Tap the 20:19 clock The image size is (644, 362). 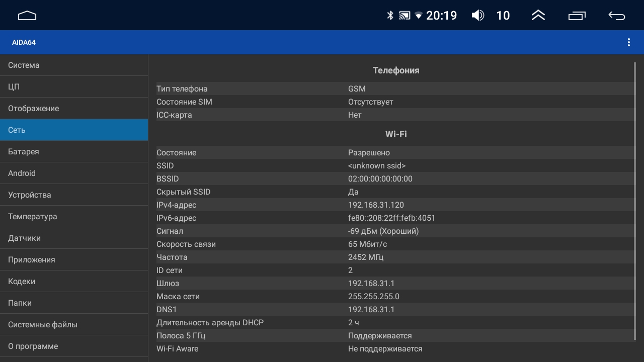point(441,16)
